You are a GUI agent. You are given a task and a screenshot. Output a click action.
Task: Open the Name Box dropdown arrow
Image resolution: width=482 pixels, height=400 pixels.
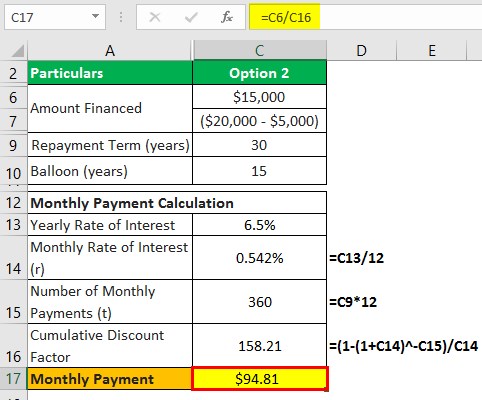tap(96, 16)
